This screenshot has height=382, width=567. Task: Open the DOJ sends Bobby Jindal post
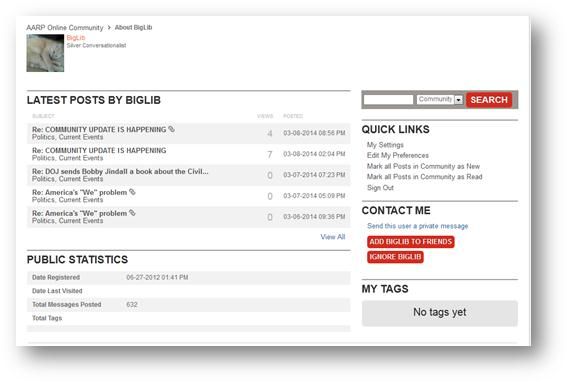(x=120, y=171)
